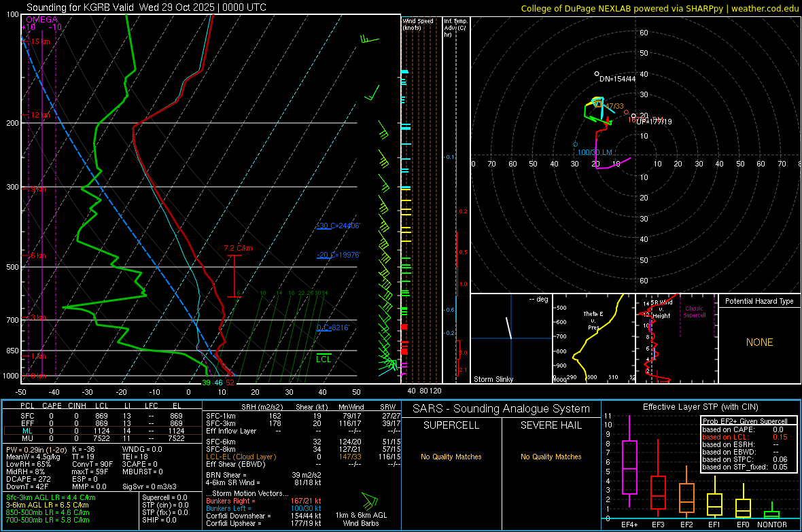This screenshot has width=802, height=532.
Task: Click the green LCL marker label
Action: pos(324,359)
